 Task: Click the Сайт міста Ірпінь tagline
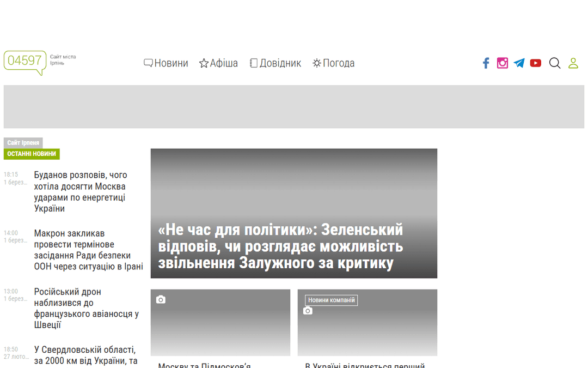[63, 60]
